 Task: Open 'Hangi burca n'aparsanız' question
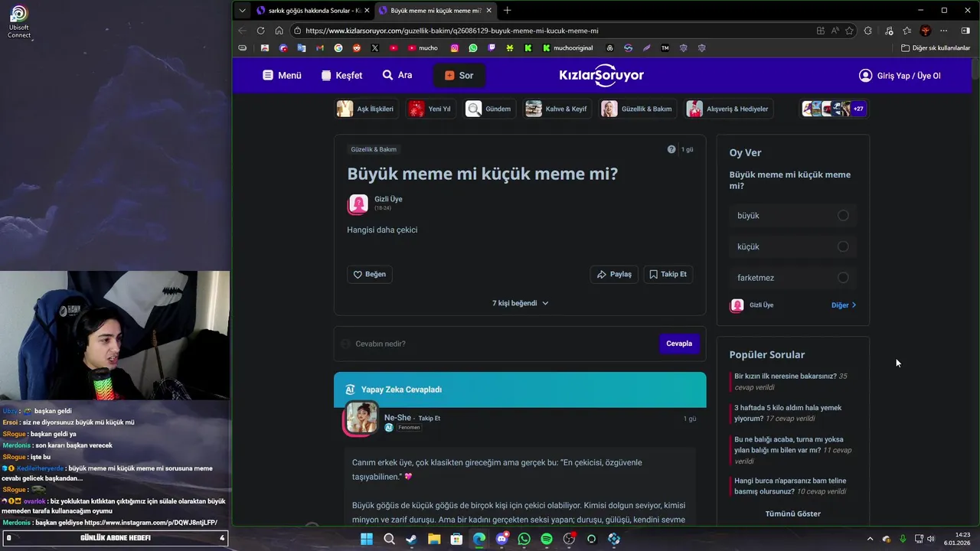tap(790, 486)
